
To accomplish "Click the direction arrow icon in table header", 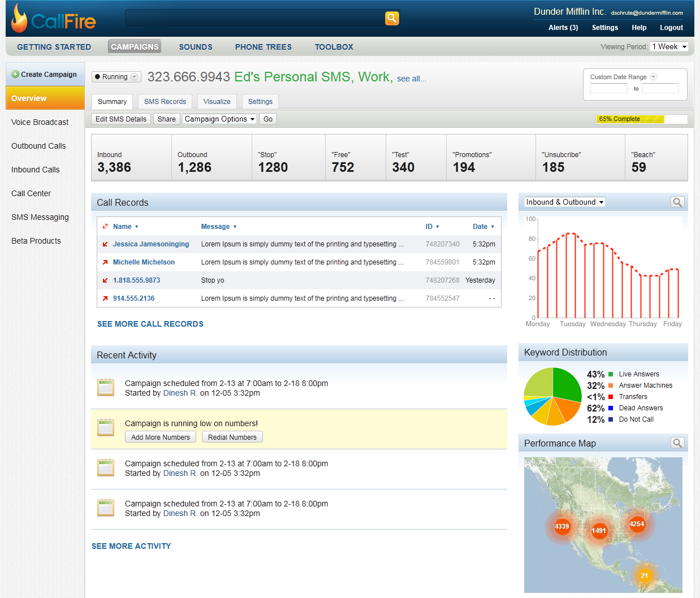I will click(105, 227).
